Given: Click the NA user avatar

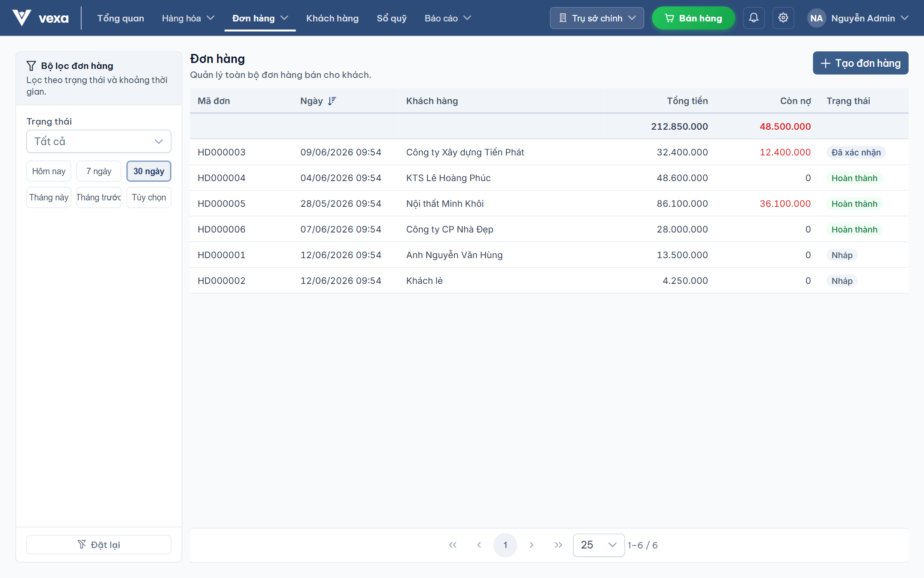Looking at the screenshot, I should click(816, 18).
